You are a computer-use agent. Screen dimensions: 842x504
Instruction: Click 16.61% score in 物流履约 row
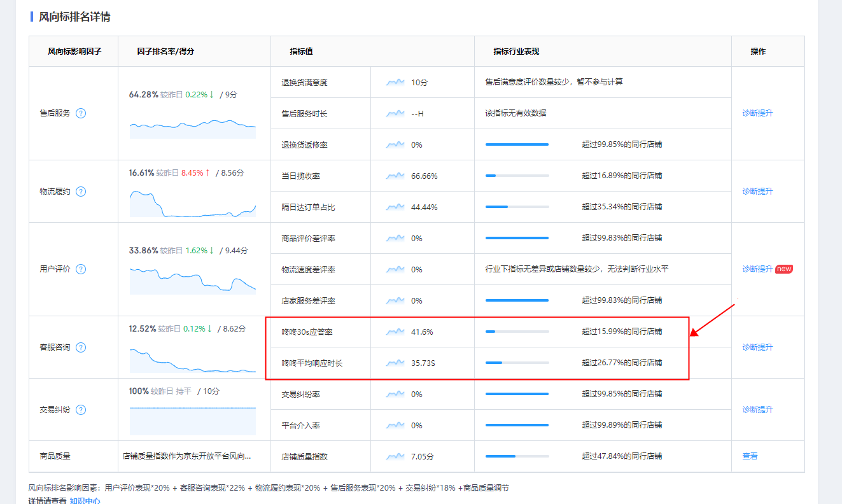pos(141,172)
